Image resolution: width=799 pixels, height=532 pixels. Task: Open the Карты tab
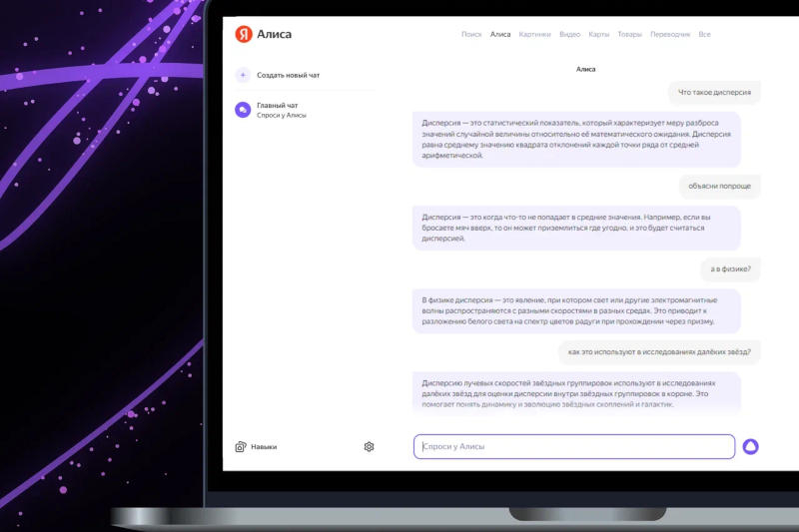point(598,35)
